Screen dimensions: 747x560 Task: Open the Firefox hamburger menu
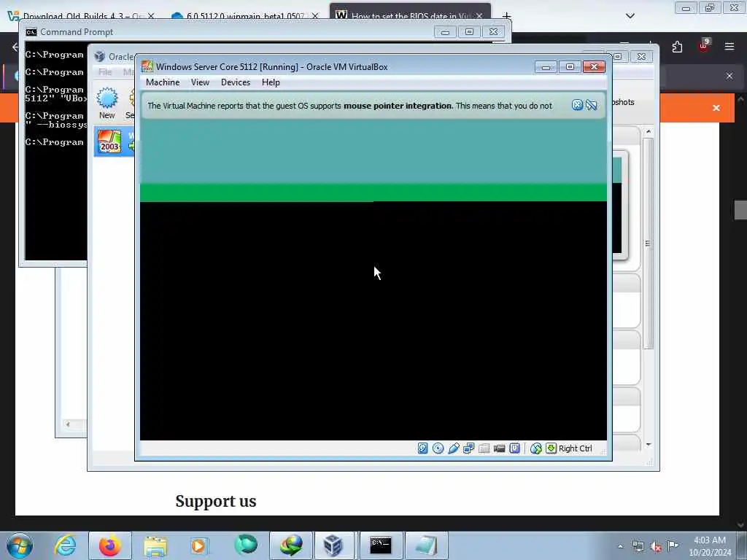click(729, 46)
